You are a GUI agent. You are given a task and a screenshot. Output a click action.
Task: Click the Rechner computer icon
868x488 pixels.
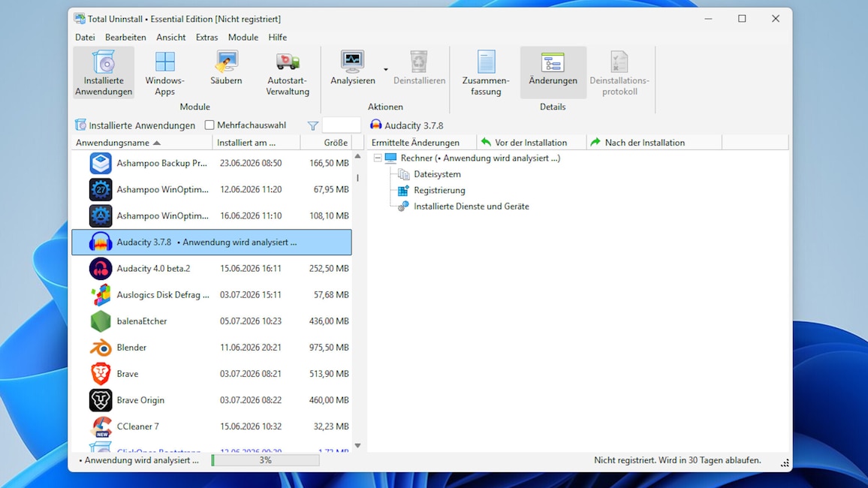click(x=390, y=158)
